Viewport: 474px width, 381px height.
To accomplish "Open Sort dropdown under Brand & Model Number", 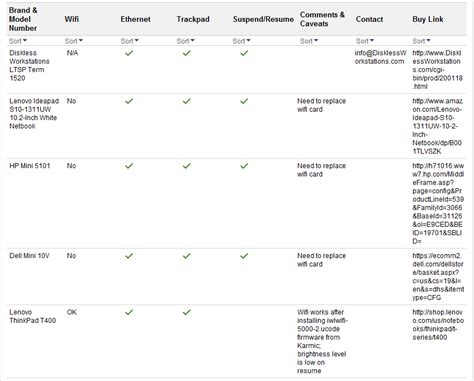I will [18, 41].
